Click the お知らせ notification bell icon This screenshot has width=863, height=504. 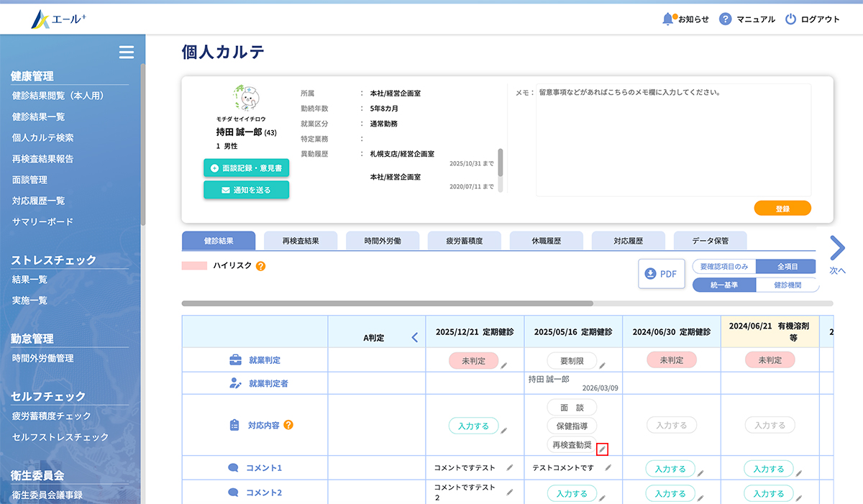[x=668, y=19]
